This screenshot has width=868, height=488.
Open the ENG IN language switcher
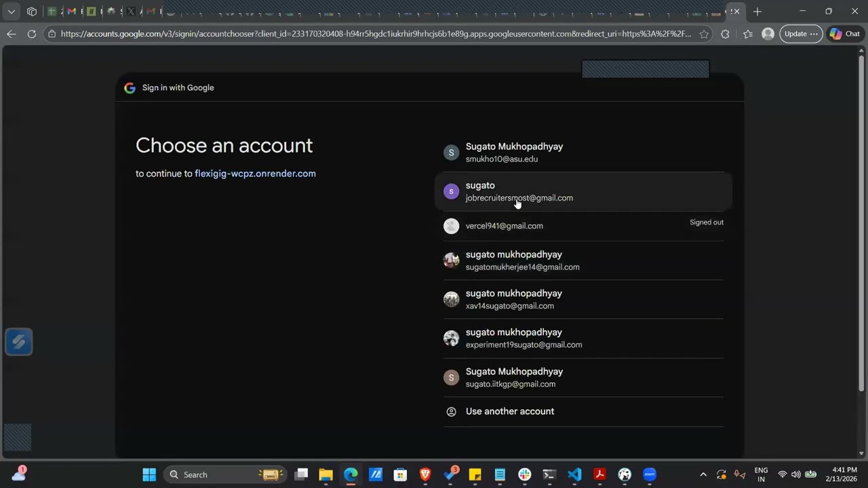(x=761, y=474)
